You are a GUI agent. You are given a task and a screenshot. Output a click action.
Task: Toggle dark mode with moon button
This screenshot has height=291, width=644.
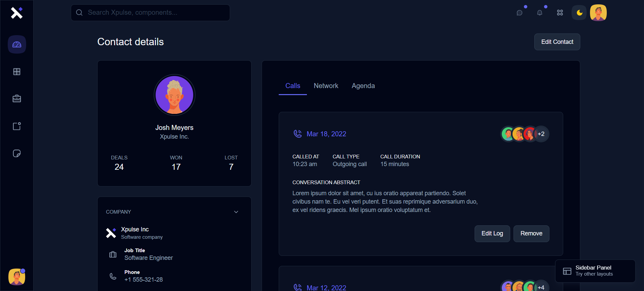pyautogui.click(x=579, y=13)
